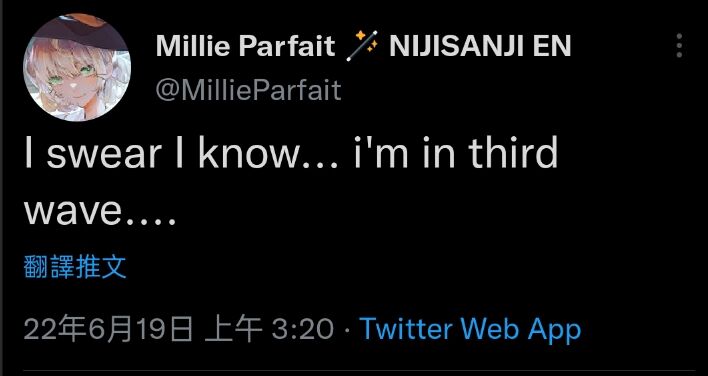Click the NIJISANJI EN text in name
This screenshot has width=708, height=376.
click(x=480, y=46)
